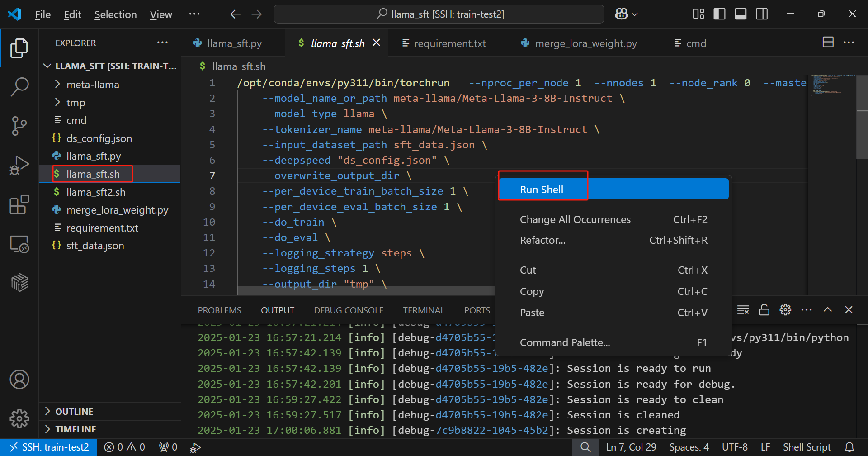Open the Extensions view
Image resolution: width=868 pixels, height=456 pixels.
19,205
